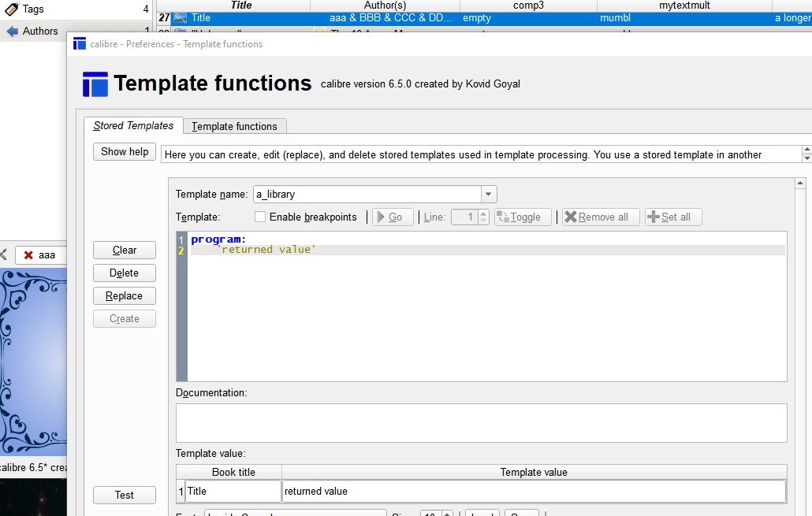
Task: Select the Stored Templates tab
Action: pyautogui.click(x=133, y=126)
